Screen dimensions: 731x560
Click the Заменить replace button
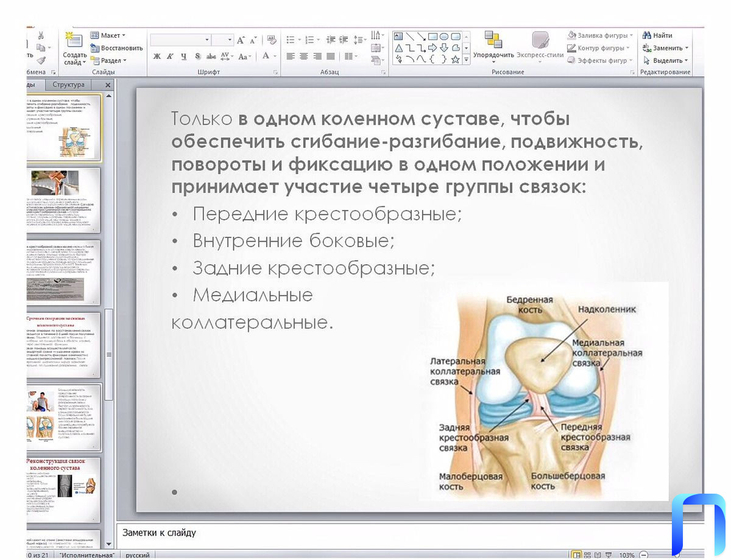click(x=665, y=48)
